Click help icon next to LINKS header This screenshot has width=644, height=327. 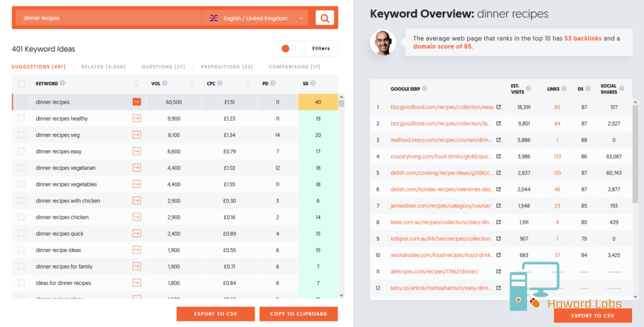[x=564, y=88]
